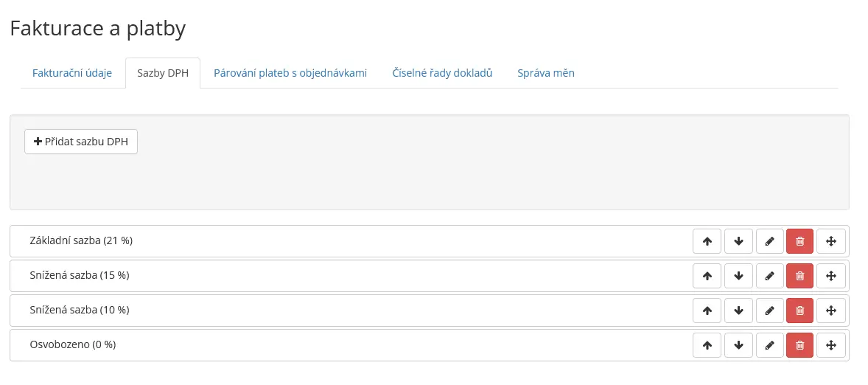Move Snížená sazba (15 %) up
Image resolution: width=868 pixels, height=385 pixels.
pyautogui.click(x=707, y=276)
